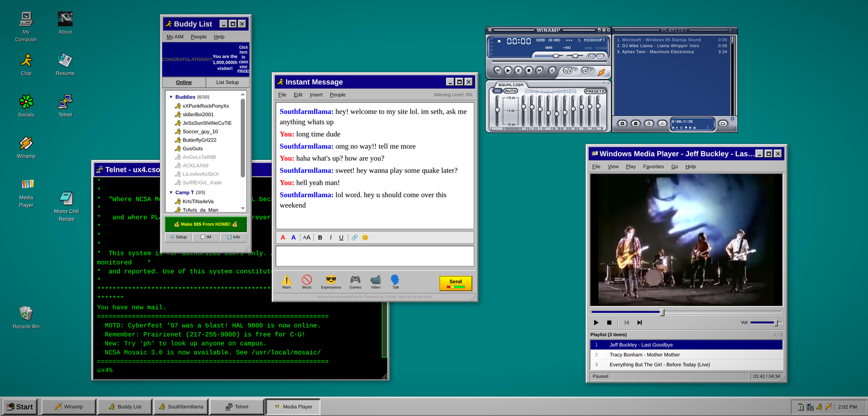Click the IM button in Buddy List
The height and width of the screenshot is (416, 868).
206,237
